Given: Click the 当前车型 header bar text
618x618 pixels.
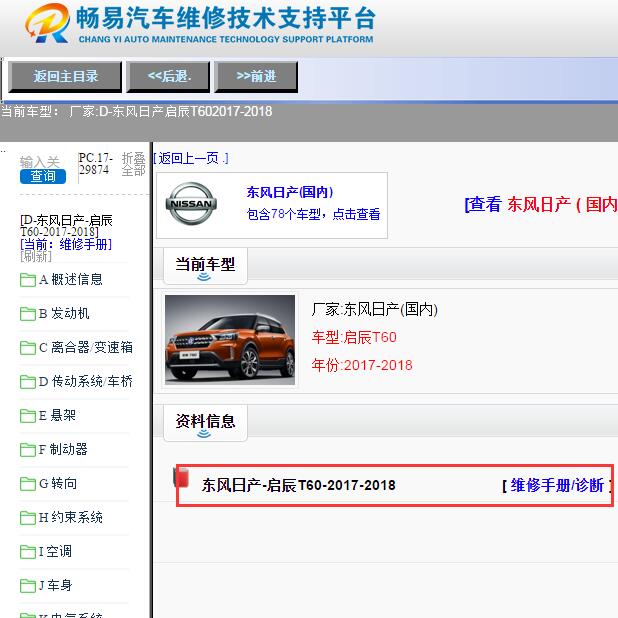Looking at the screenshot, I should pos(205,264).
